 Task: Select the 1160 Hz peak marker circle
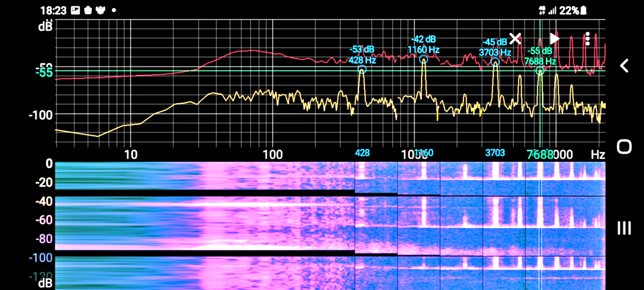pos(423,60)
